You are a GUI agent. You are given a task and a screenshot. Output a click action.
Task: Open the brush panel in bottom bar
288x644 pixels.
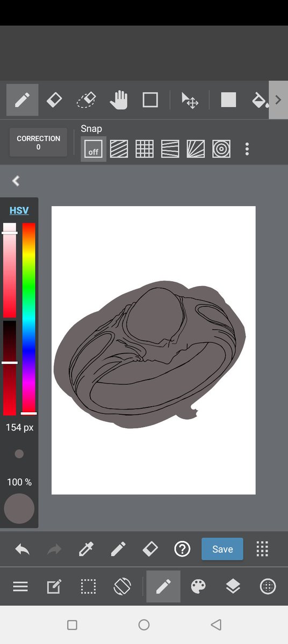tap(163, 587)
